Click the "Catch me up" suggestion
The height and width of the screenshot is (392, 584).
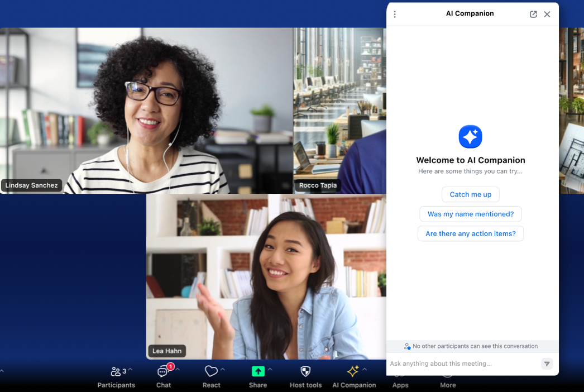point(471,194)
